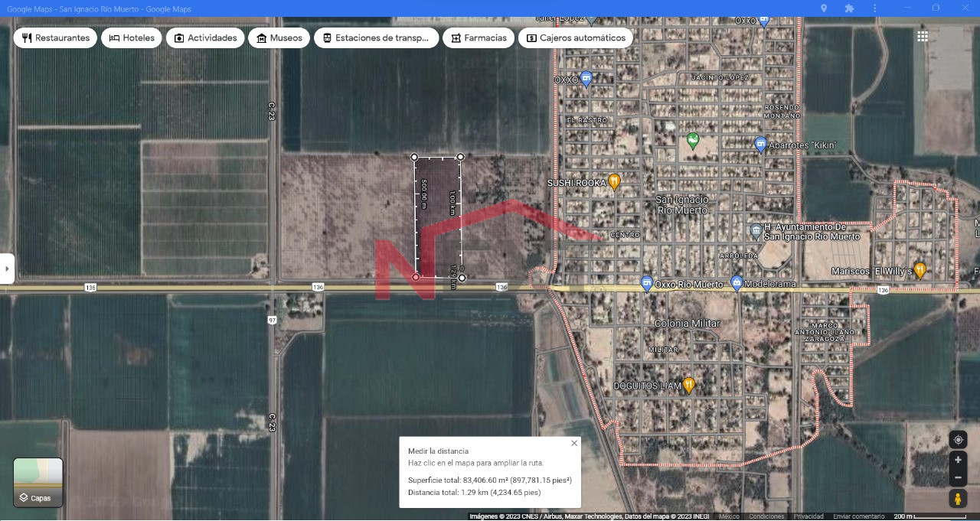Image resolution: width=980 pixels, height=521 pixels.
Task: Click the location icon in title bar
Action: coord(824,8)
